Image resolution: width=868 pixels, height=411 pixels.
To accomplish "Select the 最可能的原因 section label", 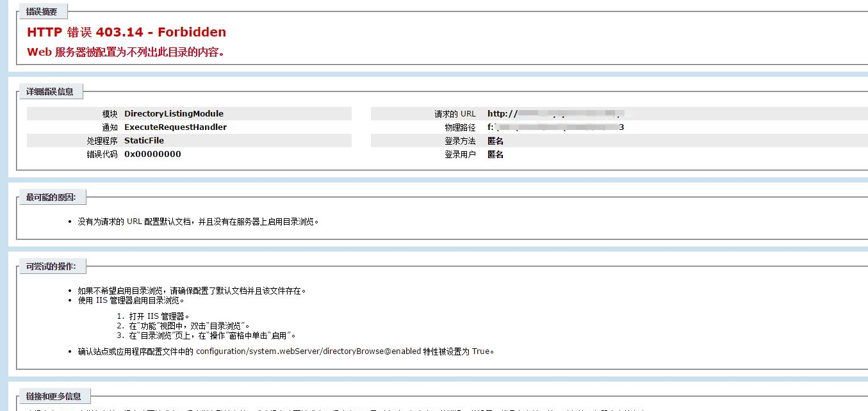I will coord(51,197).
